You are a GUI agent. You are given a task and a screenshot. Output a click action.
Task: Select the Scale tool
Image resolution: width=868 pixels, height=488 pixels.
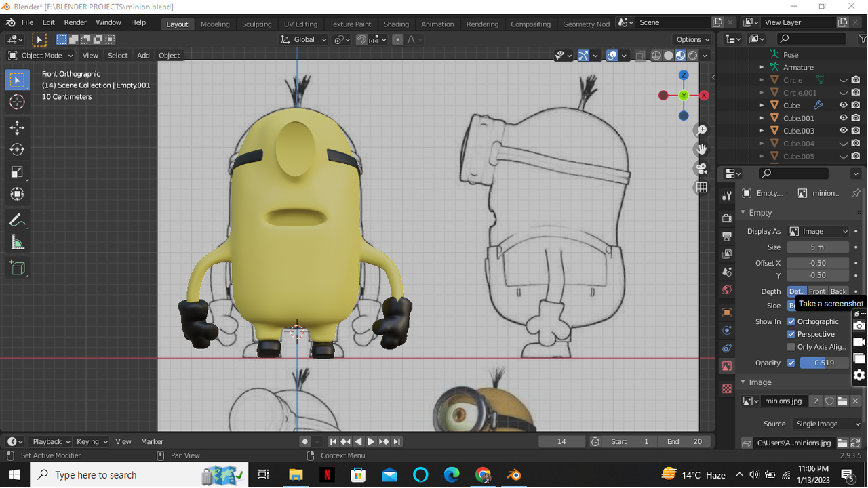(x=17, y=172)
